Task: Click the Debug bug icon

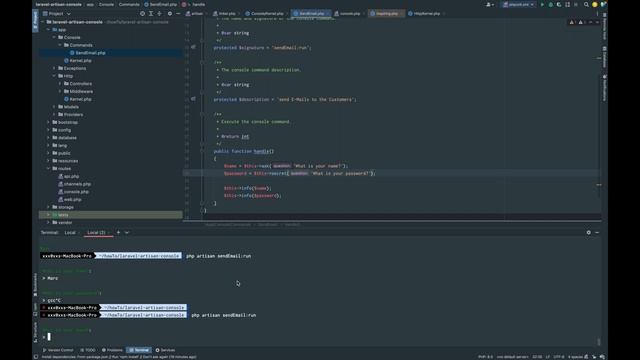Action: (551, 4)
